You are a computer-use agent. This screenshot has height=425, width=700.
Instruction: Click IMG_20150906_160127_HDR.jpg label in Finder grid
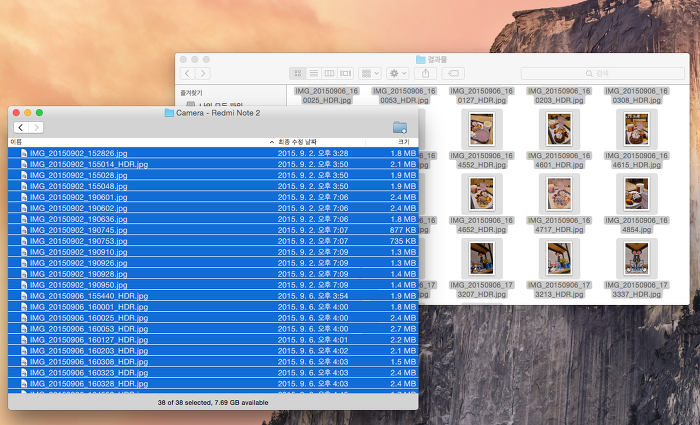(x=482, y=96)
